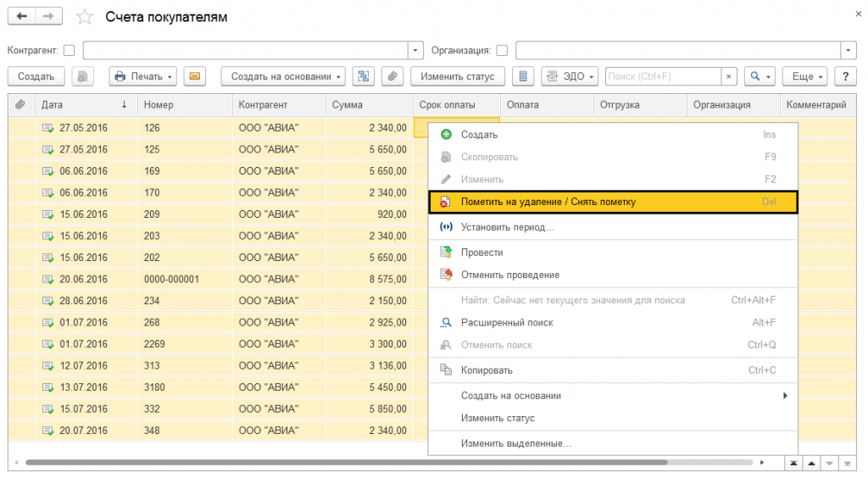Click document icon of invoice 348 row
The width and height of the screenshot is (868, 478).
click(x=48, y=431)
